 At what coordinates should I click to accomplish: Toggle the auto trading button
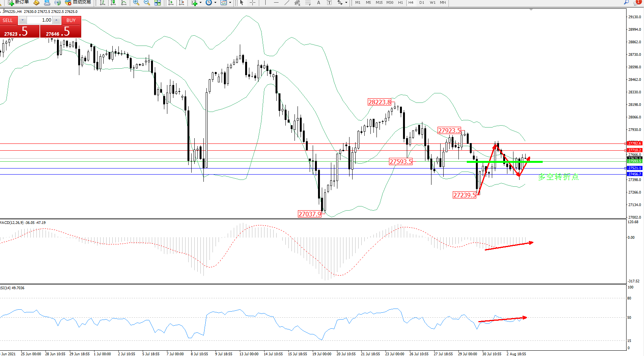78,2
